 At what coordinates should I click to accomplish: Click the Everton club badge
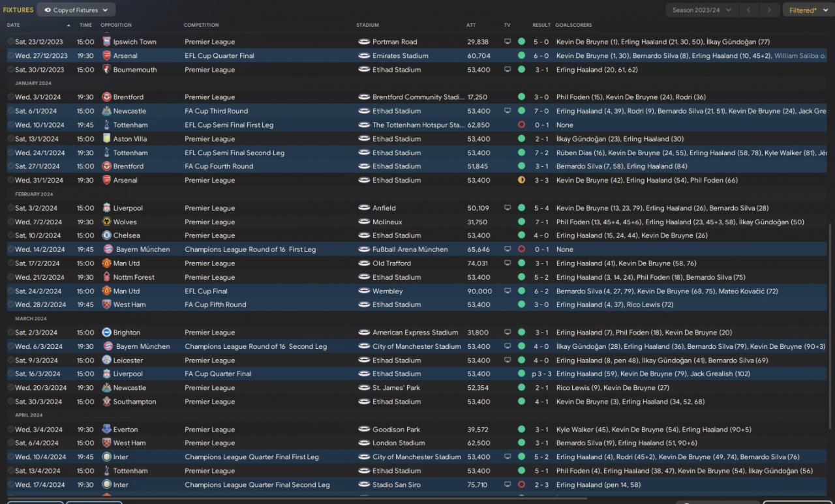click(106, 430)
